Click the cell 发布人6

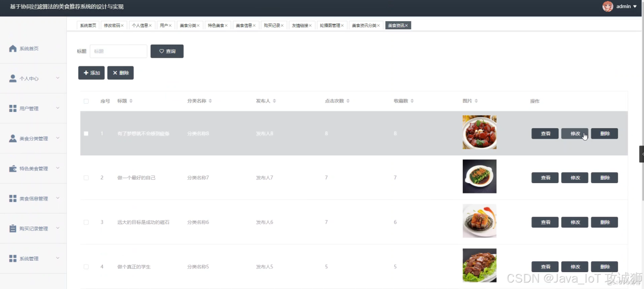(264, 222)
